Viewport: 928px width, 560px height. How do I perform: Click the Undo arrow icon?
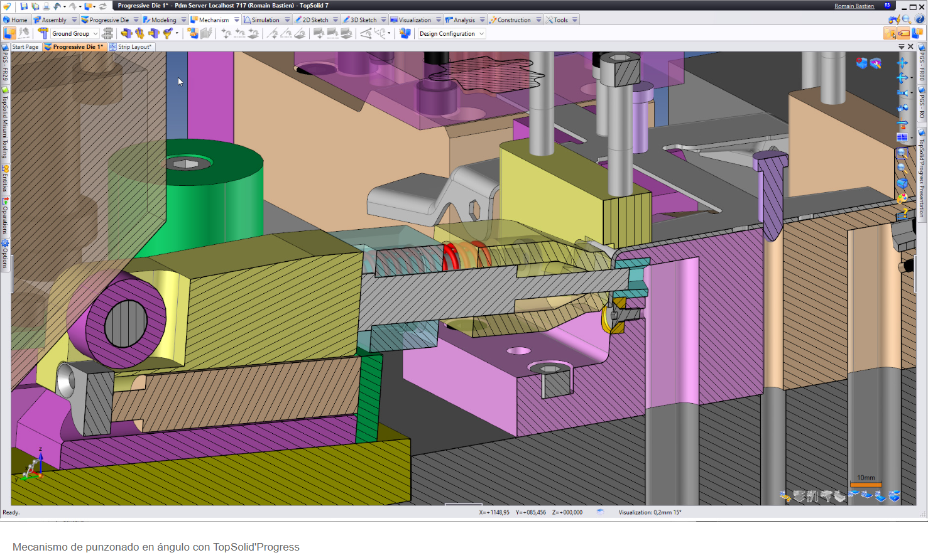[x=57, y=6]
